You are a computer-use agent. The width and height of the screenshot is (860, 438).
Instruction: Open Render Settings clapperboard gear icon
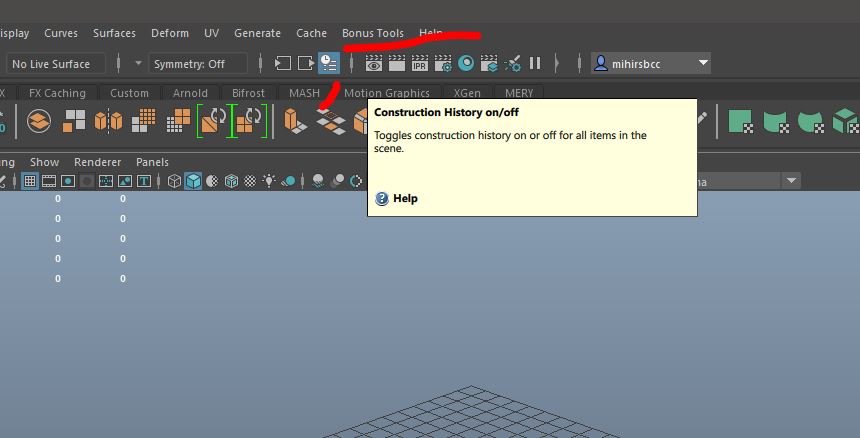(443, 64)
